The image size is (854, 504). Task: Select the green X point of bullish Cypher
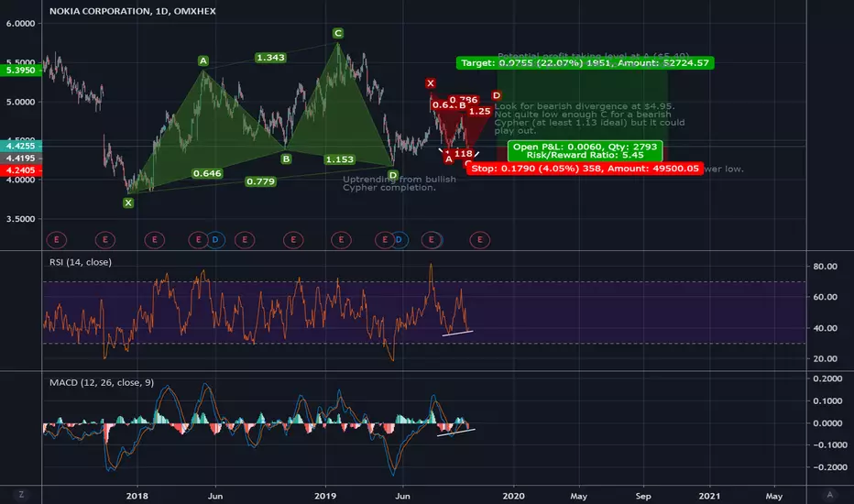pyautogui.click(x=128, y=203)
